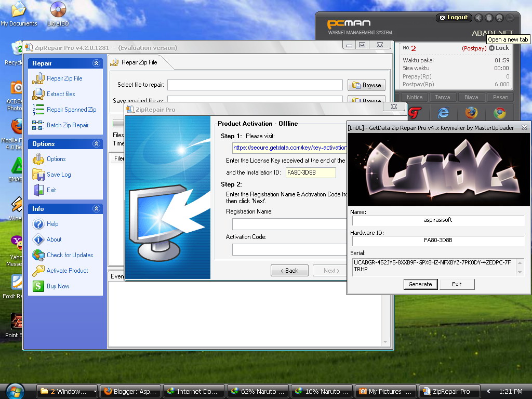This screenshot has height=399, width=532.
Task: Click Logout in PCMAN window
Action: [x=454, y=18]
